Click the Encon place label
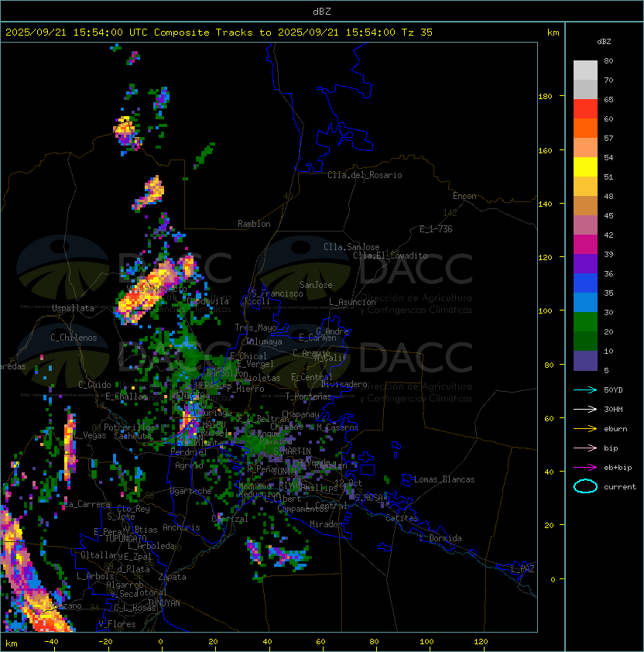Image resolution: width=644 pixels, height=652 pixels. tap(464, 196)
